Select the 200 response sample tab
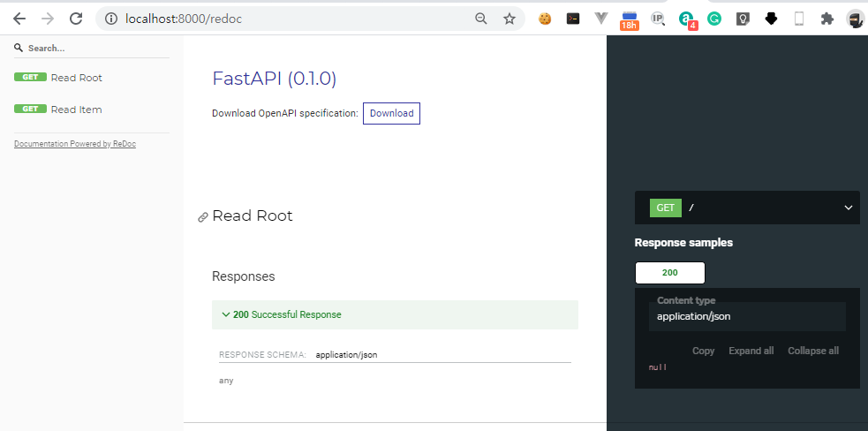The width and height of the screenshot is (868, 431). 670,273
